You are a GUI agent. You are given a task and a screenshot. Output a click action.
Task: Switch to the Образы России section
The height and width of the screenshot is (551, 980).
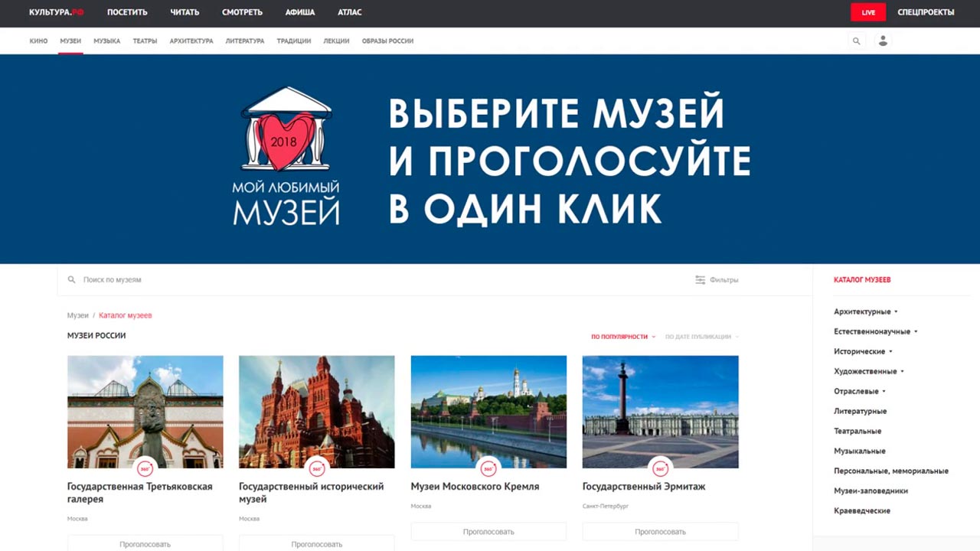387,41
